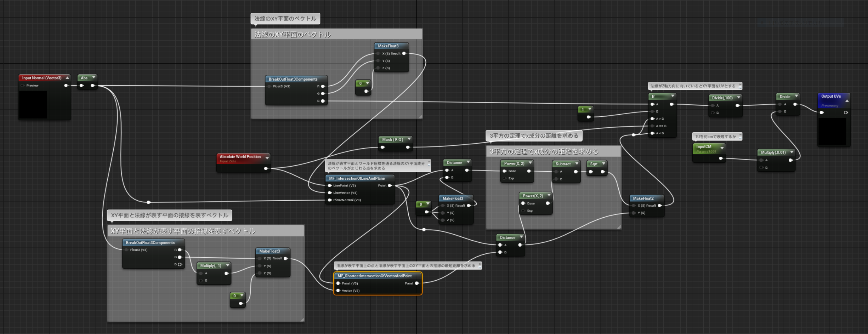The height and width of the screenshot is (334, 868).
Task: Click the Multiply(,-1) node output pin
Action: point(226,273)
